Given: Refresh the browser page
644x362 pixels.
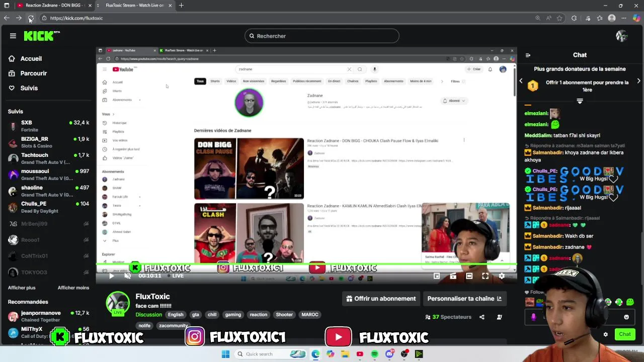Looking at the screenshot, I should pyautogui.click(x=31, y=18).
